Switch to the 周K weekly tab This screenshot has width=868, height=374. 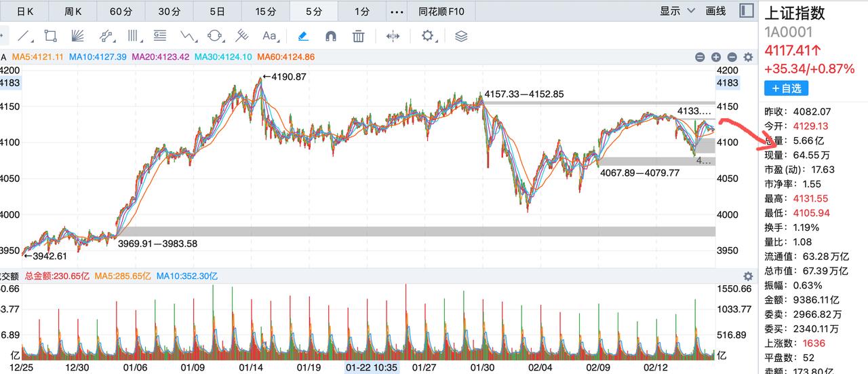tap(73, 11)
